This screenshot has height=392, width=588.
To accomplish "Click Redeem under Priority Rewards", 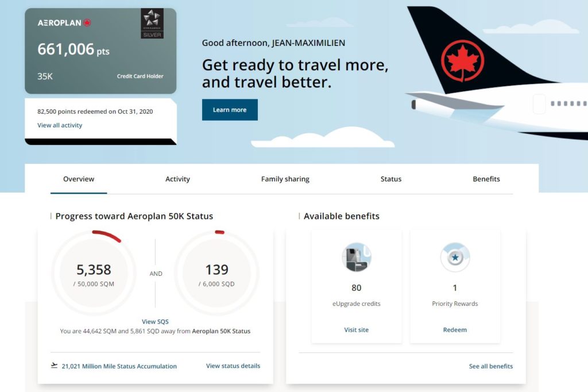I will point(455,329).
